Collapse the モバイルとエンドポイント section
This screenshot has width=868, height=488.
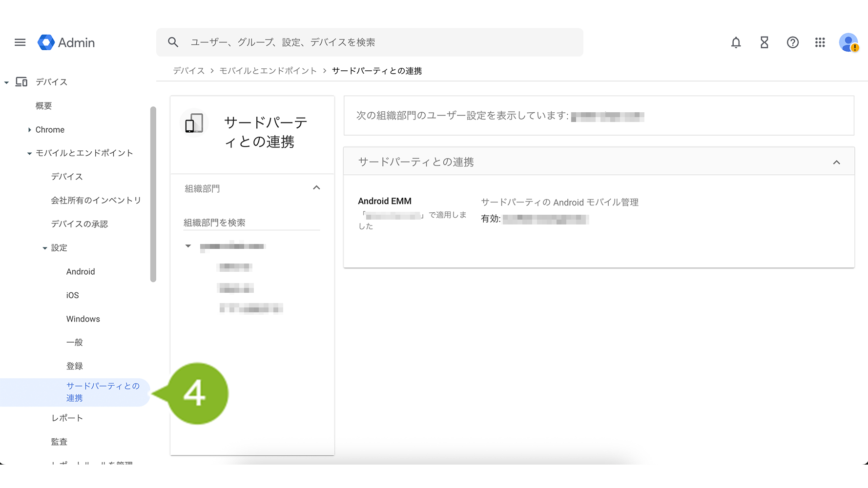(30, 153)
